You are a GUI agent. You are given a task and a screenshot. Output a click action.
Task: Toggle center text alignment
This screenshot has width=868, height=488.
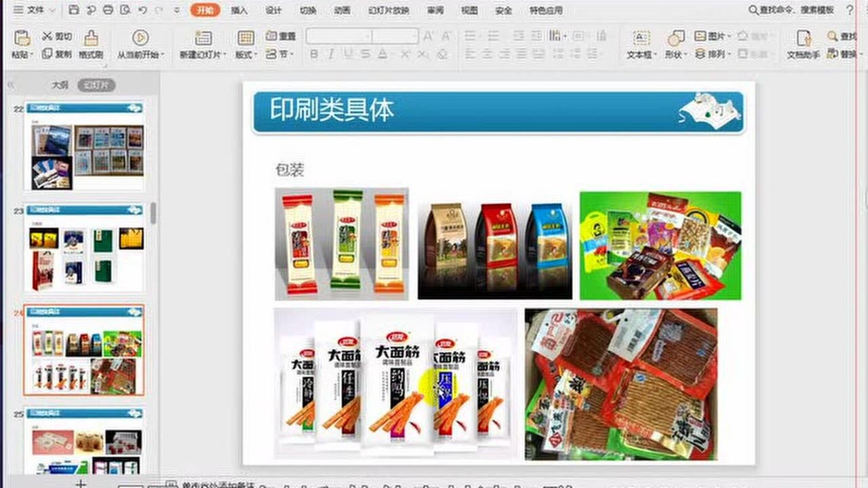pos(487,54)
